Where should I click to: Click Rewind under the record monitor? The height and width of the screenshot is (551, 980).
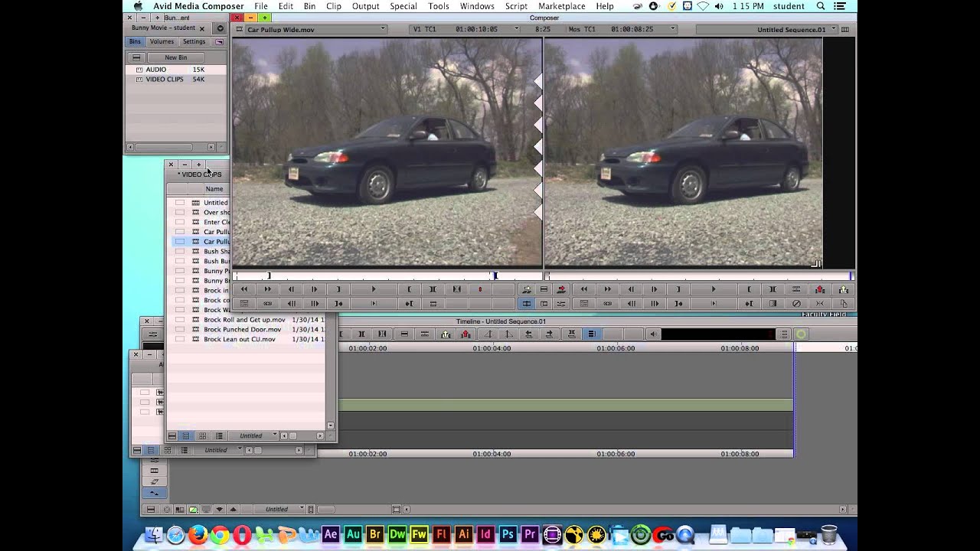[584, 289]
